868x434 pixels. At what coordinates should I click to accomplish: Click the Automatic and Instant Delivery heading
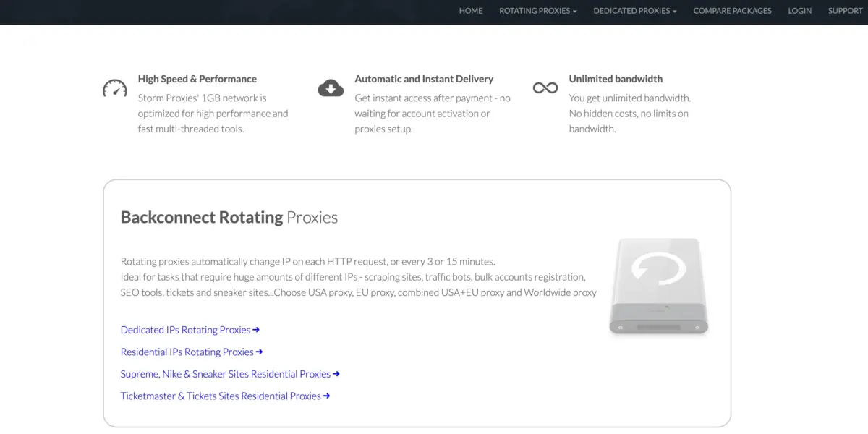click(424, 79)
